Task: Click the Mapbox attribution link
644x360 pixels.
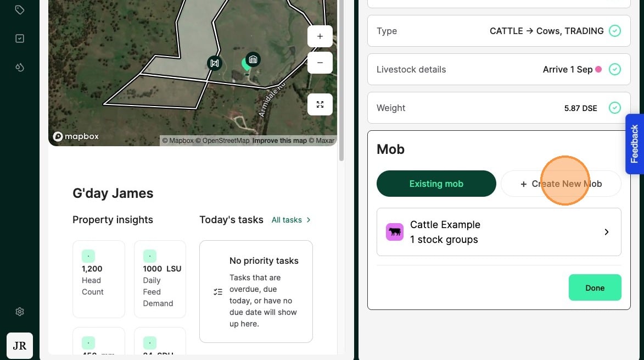Action: (178, 141)
